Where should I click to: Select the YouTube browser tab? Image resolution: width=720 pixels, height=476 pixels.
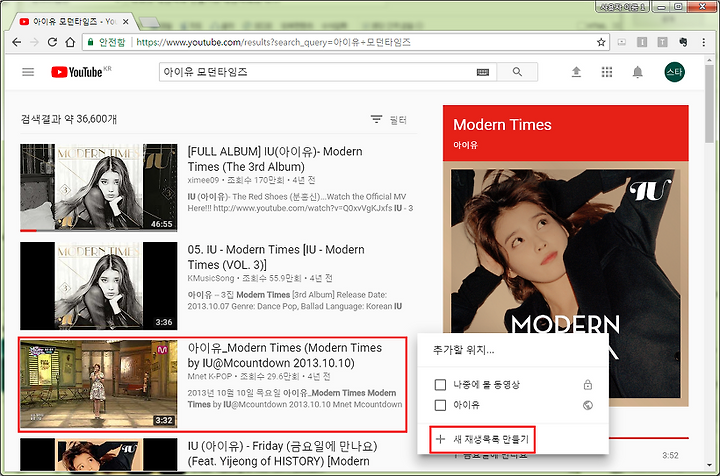(x=73, y=22)
